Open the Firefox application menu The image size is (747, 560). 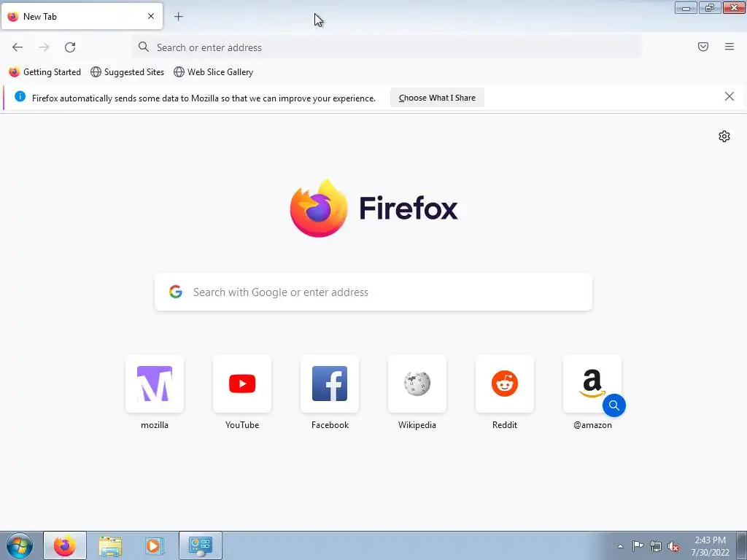click(729, 47)
